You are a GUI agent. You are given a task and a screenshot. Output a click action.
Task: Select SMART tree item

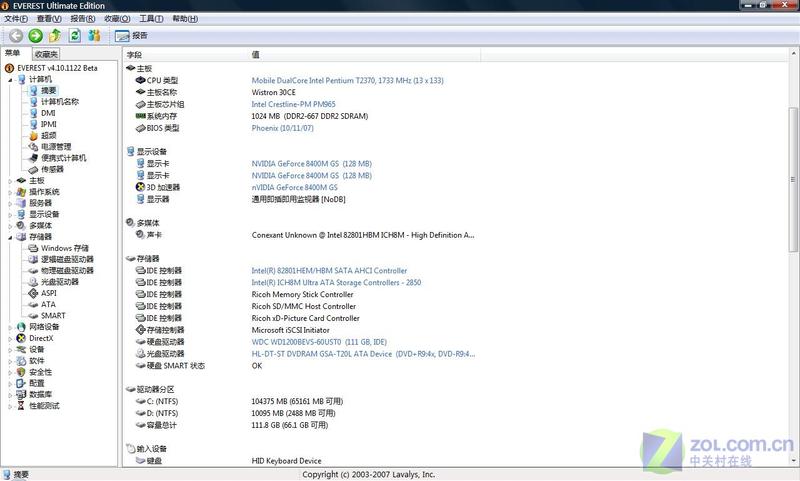[x=53, y=315]
